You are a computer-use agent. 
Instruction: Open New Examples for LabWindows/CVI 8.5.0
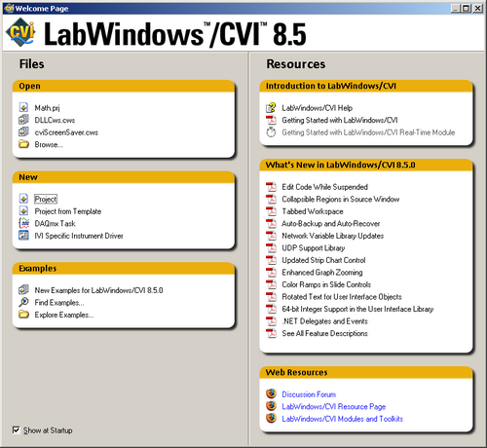[98, 290]
